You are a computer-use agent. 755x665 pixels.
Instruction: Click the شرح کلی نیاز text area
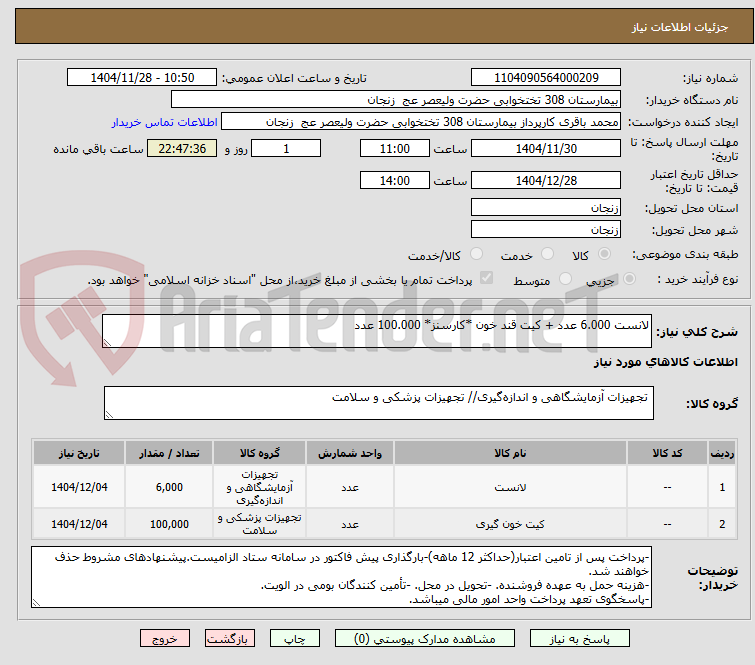click(377, 331)
